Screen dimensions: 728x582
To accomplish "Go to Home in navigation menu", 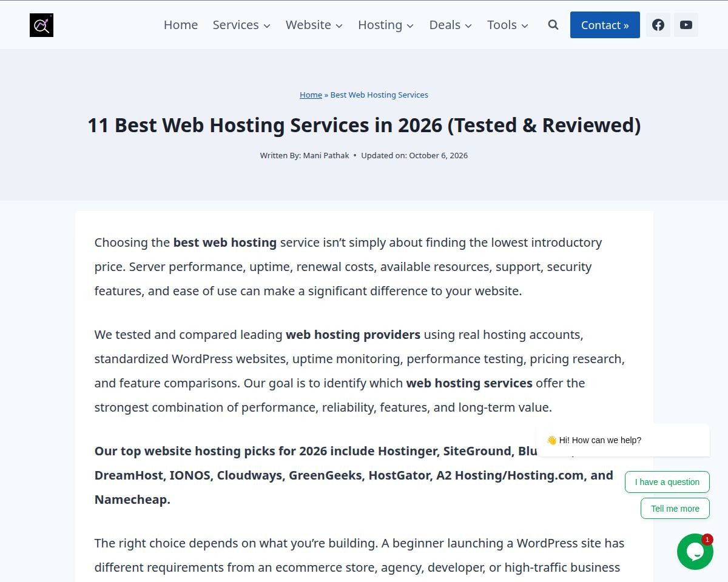I will tap(181, 25).
